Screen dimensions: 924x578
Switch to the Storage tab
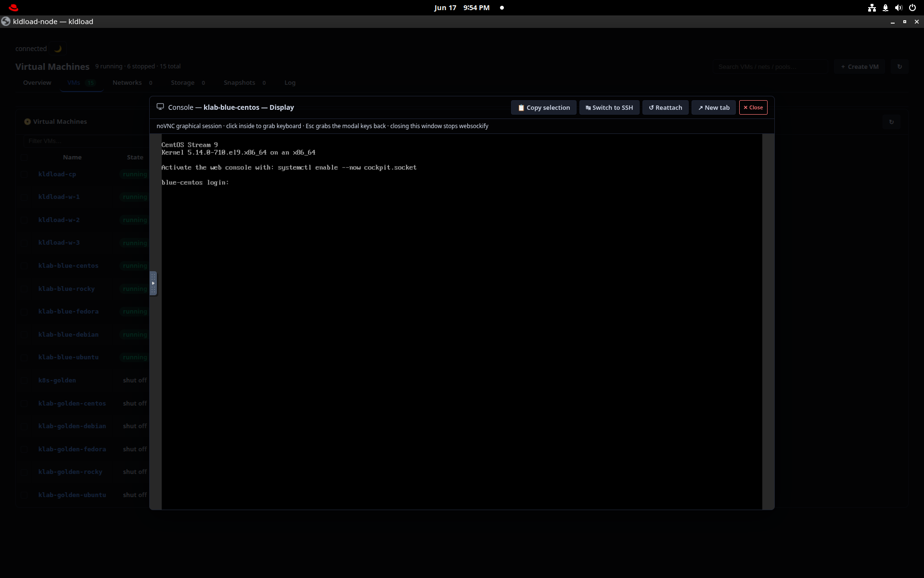coord(188,83)
